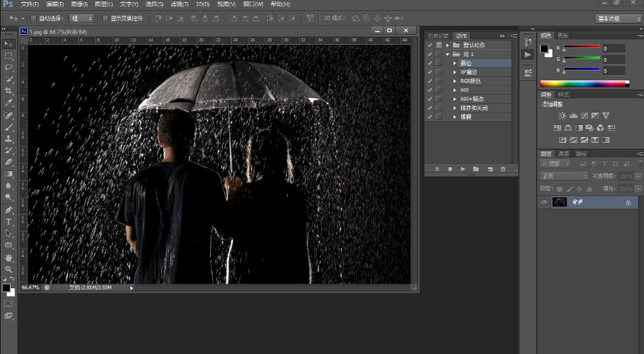This screenshot has width=644, height=354.
Task: Enable the 自动选择 checkbox
Action: [35, 18]
